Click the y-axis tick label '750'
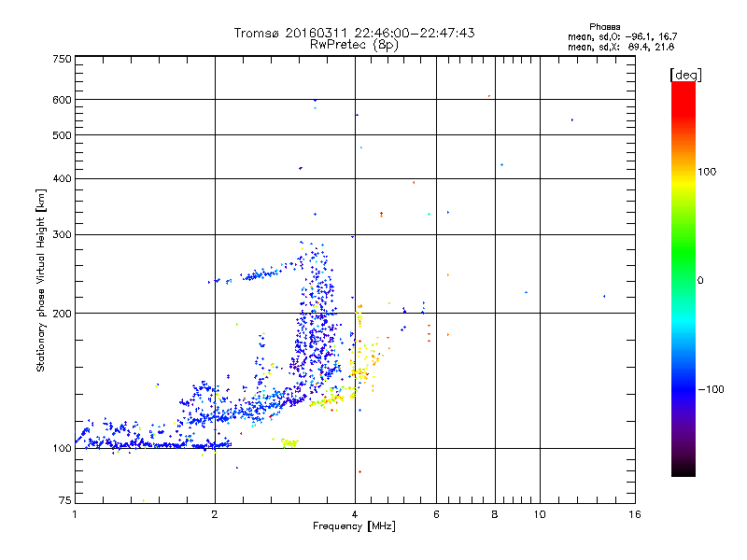 click(x=62, y=59)
